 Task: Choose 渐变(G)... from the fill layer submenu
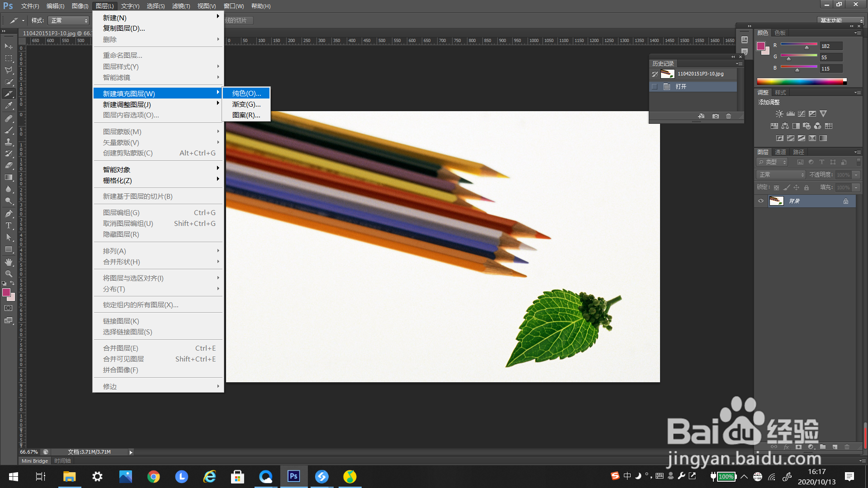246,104
